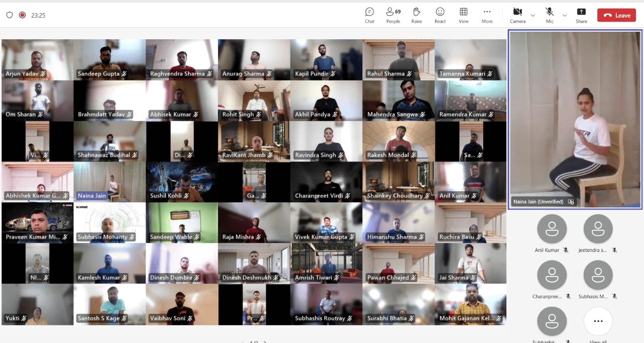Viewport: 644px width, 343px height.
Task: Open the More actions menu
Action: pos(487,15)
